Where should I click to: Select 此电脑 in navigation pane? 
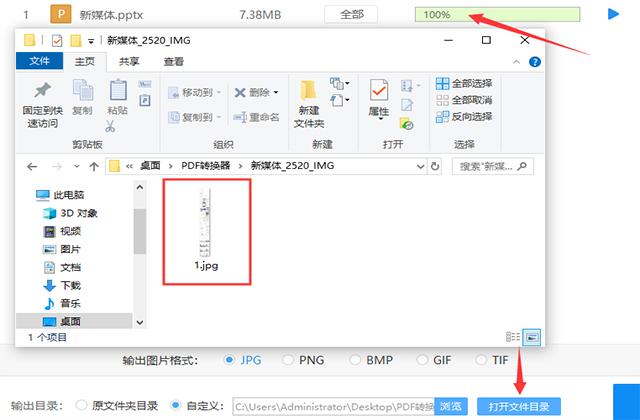pos(60,195)
